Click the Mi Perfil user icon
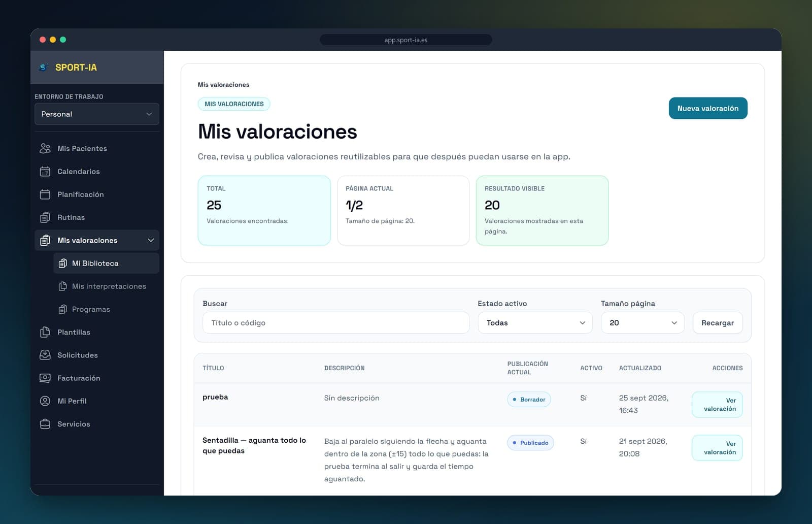Screen dimensions: 812x524 pyautogui.click(x=45, y=401)
